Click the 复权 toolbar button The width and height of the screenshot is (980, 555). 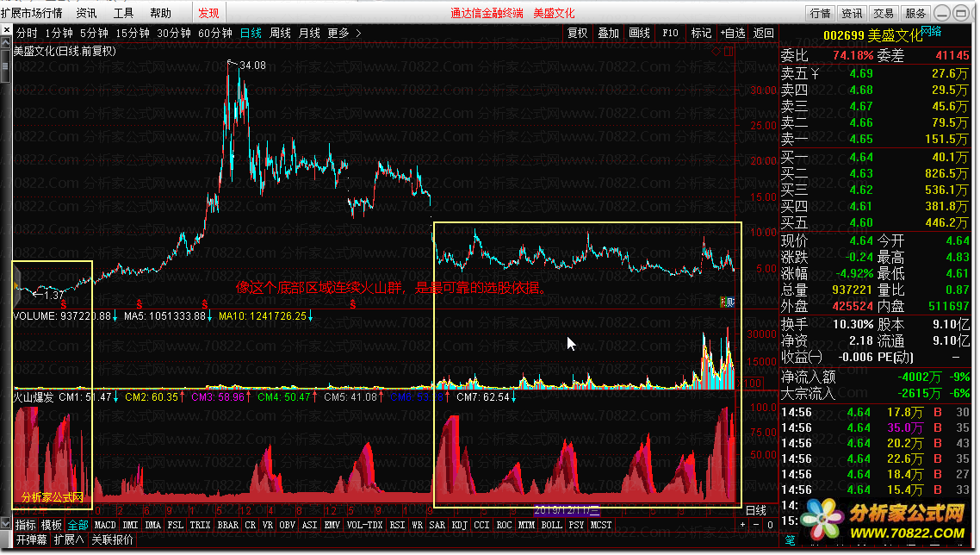[x=578, y=33]
